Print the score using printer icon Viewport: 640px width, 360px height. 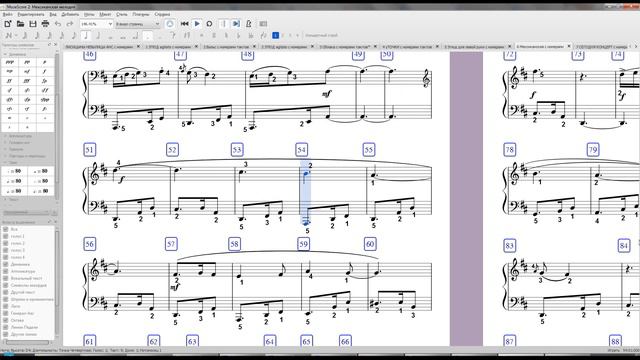45,24
